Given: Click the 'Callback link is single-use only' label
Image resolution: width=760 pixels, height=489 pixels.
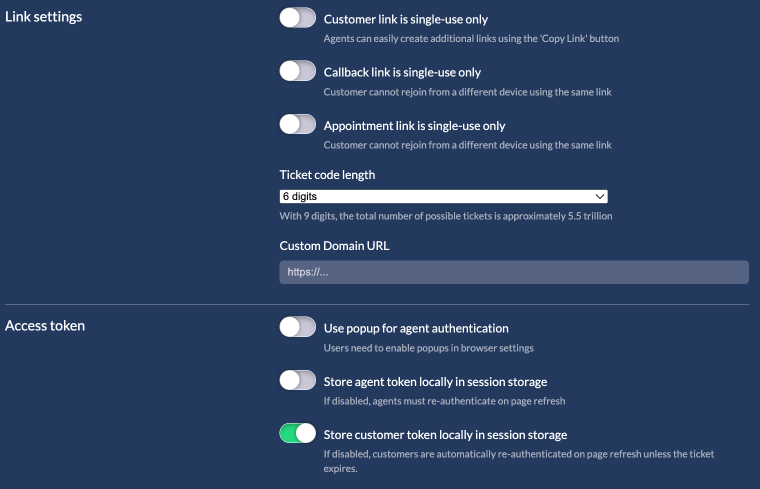Looking at the screenshot, I should pos(402,72).
